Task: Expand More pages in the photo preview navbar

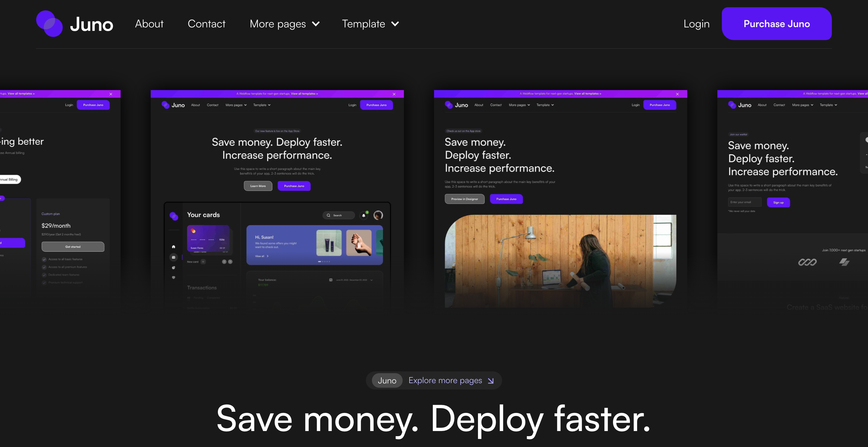Action: (x=519, y=105)
